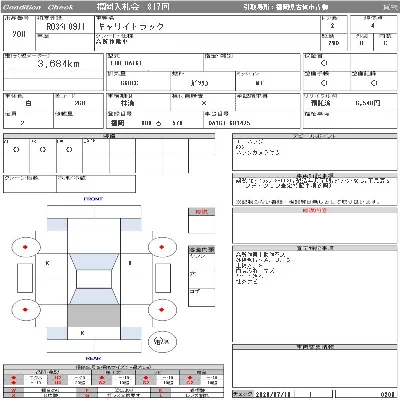Click the third circle mark in equipment row
The image size is (400, 400).
[x=69, y=150]
